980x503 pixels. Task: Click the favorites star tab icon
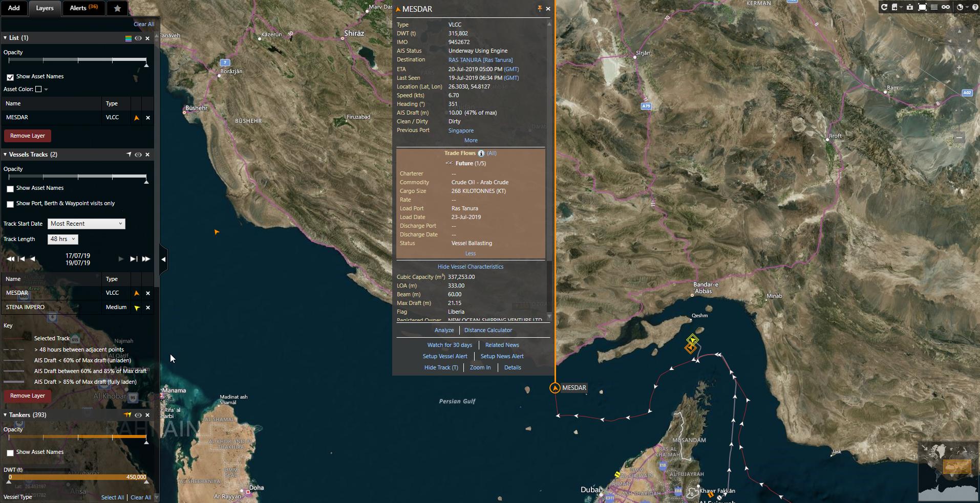117,8
